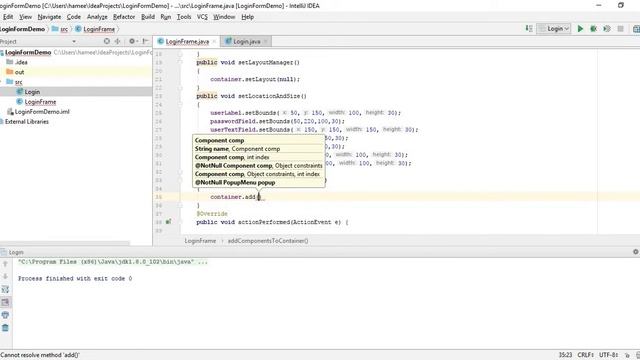Select the LoginFormDemo root in Project tree
Viewport: 640px width, 360px height.
(28, 52)
